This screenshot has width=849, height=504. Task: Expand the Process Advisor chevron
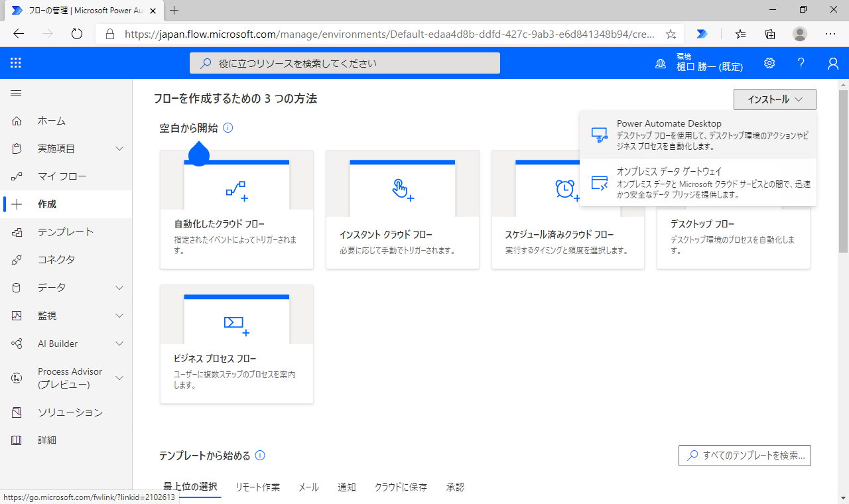119,378
